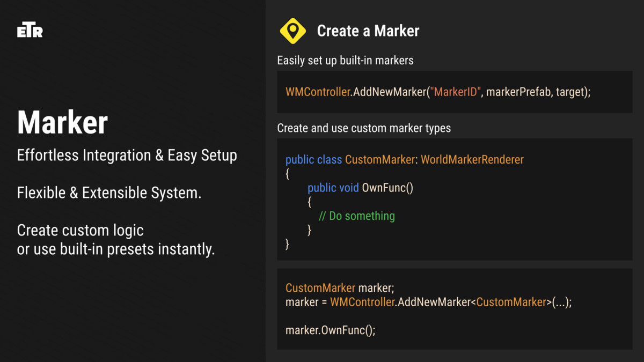The width and height of the screenshot is (644, 362).
Task: Click the ETR logo top left
Action: 30,30
